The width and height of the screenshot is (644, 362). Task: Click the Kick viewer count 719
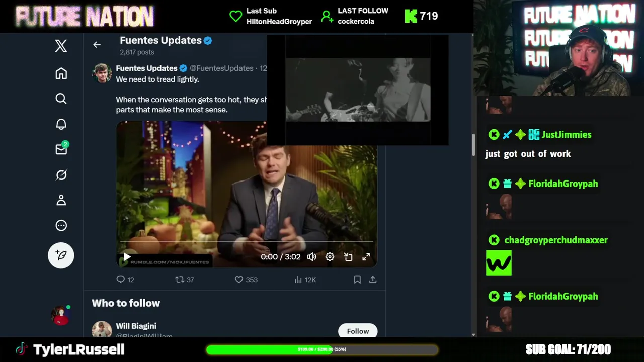pyautogui.click(x=429, y=16)
